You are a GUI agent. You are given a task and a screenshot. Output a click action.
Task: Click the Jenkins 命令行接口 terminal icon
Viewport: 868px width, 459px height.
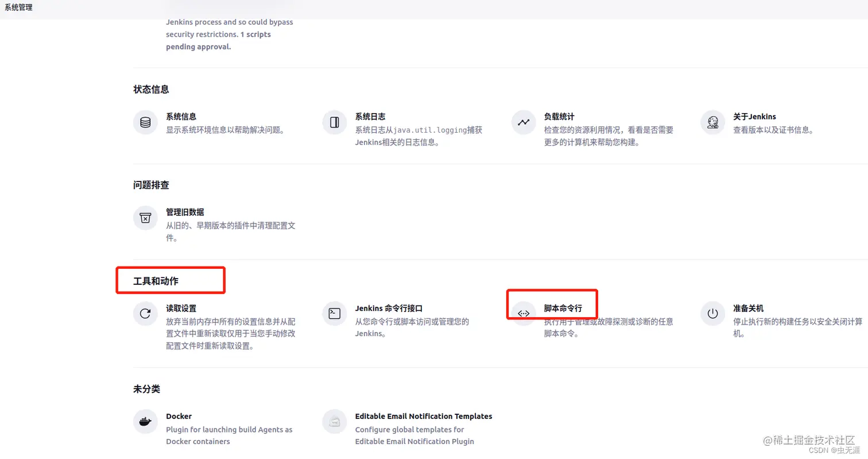pos(334,314)
